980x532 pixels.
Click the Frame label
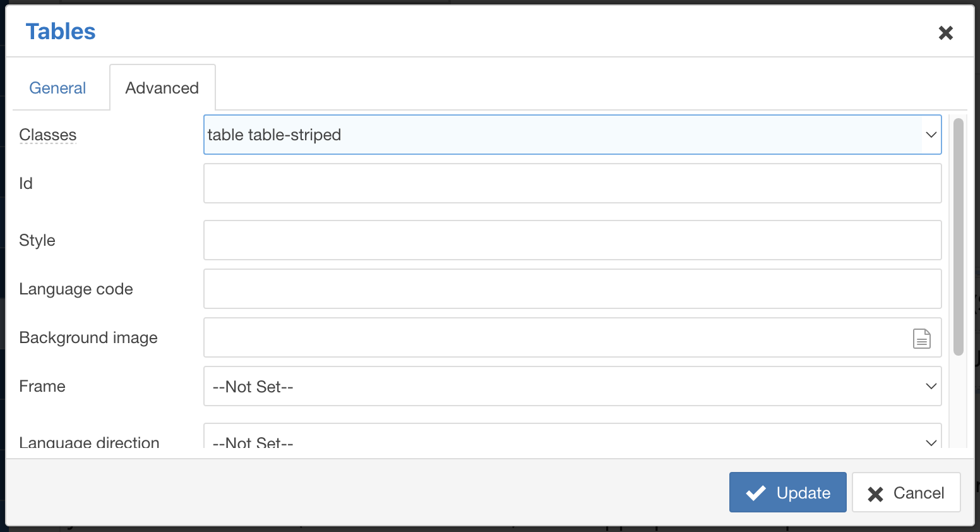pyautogui.click(x=42, y=386)
